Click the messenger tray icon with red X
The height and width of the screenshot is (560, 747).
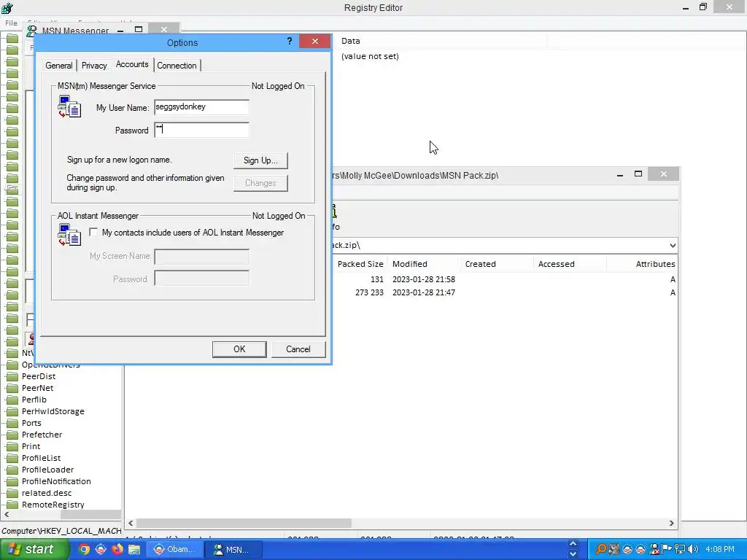(654, 550)
